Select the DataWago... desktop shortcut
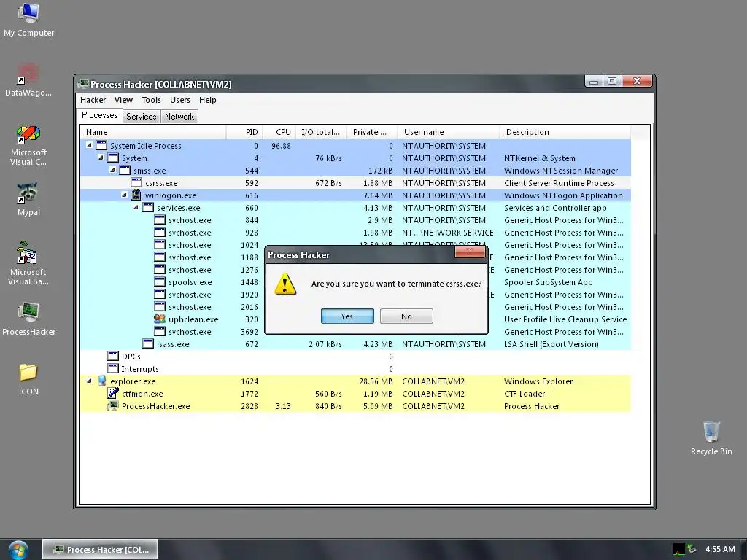 [x=28, y=79]
